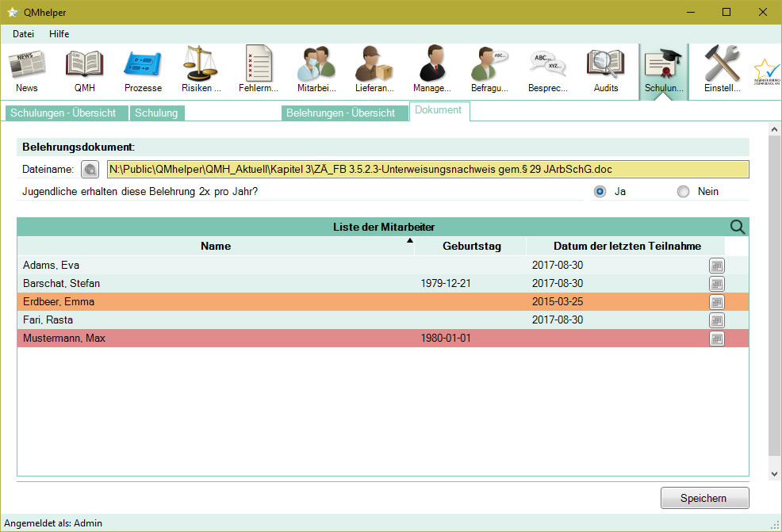
Task: Open date picker for Mustermann, Max
Action: 716,339
